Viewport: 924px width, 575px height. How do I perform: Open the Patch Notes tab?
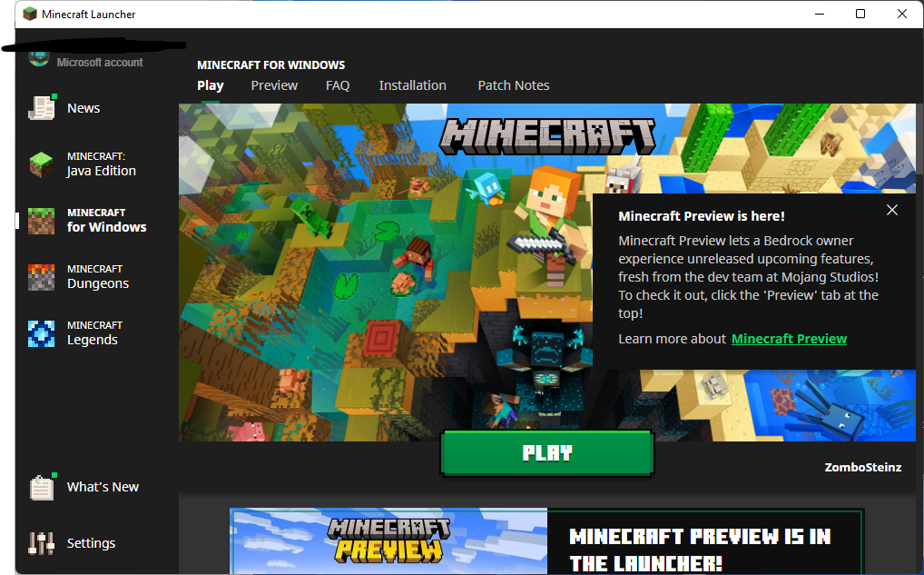(x=513, y=85)
